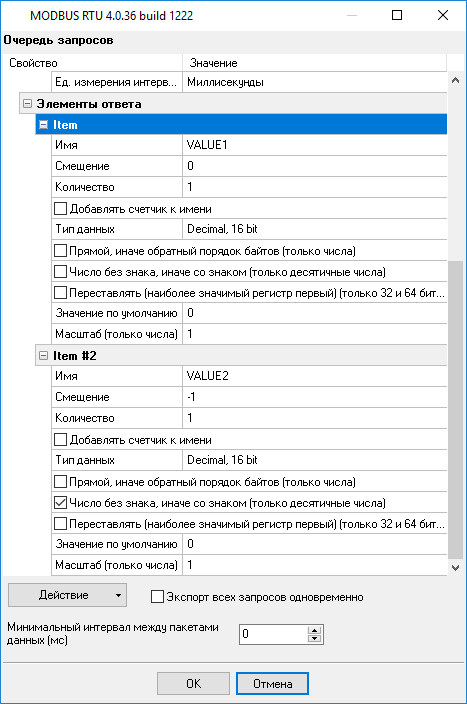Screen dimensions: 467x704
Task: Click the vertical scrollbar thumb
Action: [455, 409]
